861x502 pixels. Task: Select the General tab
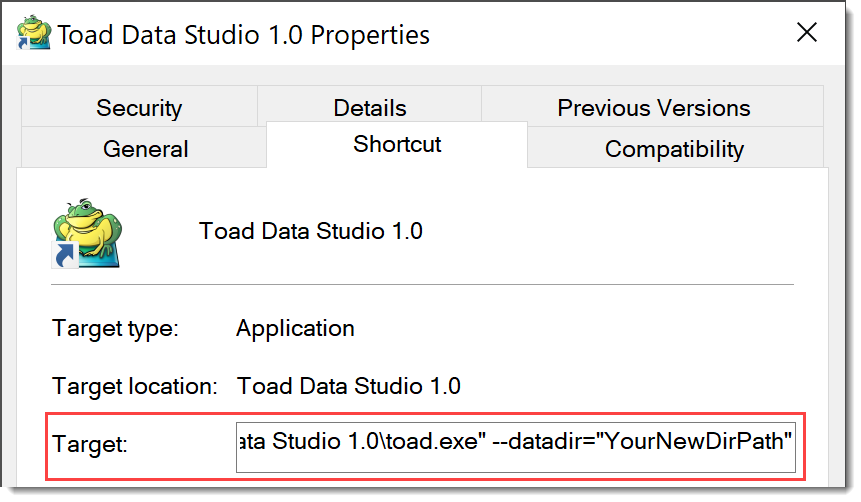tap(145, 149)
